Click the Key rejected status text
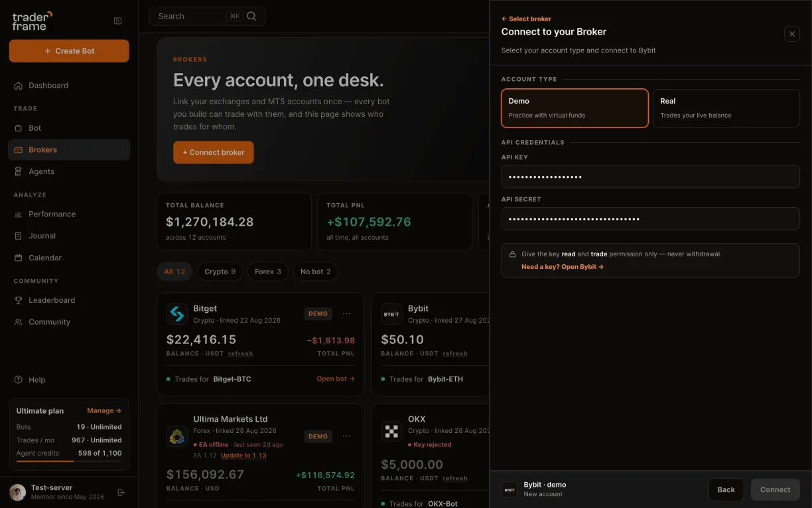Viewport: 812px width, 508px height. click(x=432, y=445)
